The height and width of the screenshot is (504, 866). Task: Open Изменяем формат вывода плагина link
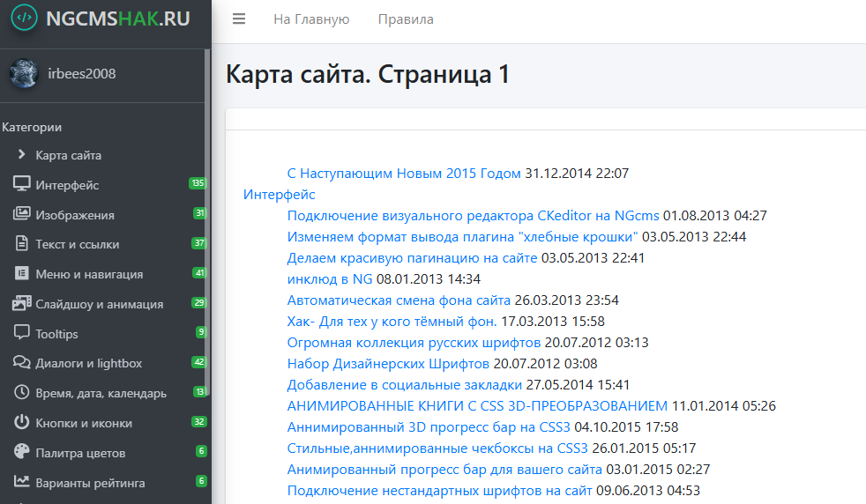pos(462,237)
